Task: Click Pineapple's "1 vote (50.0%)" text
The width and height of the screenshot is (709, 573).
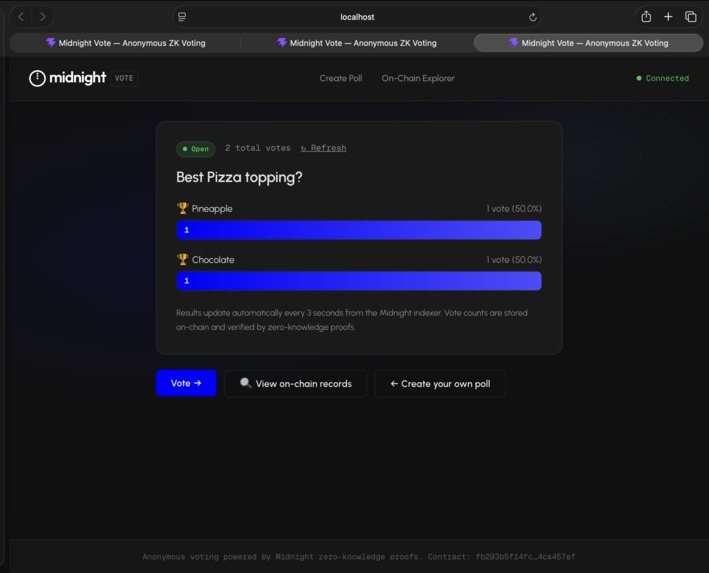Action: [514, 208]
